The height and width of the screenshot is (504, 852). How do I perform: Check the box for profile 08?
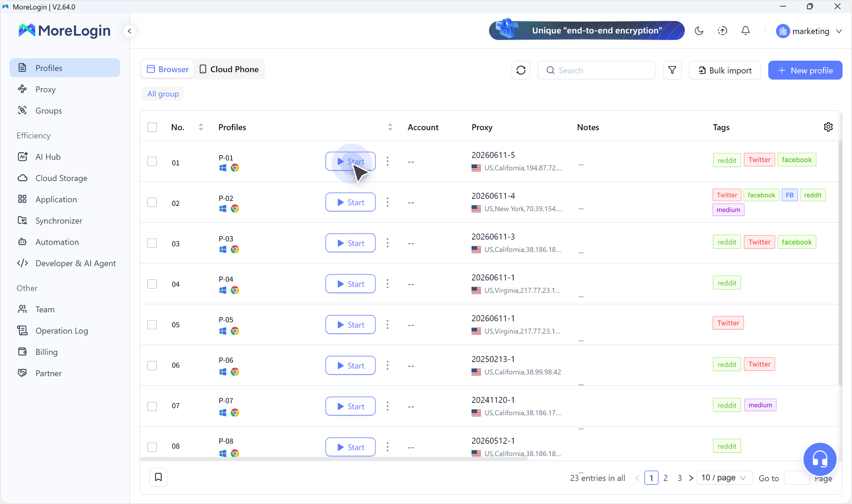(152, 447)
